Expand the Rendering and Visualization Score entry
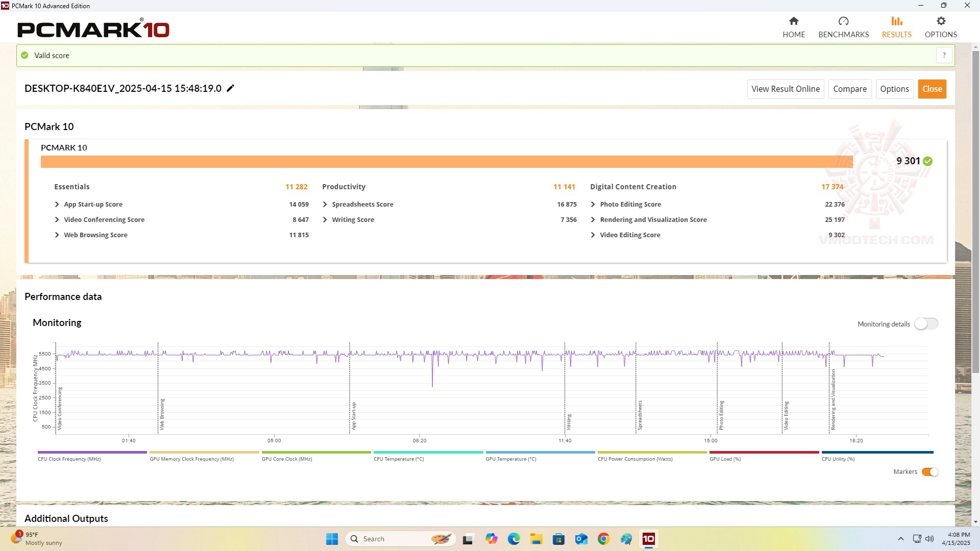This screenshot has width=980, height=551. [x=593, y=219]
